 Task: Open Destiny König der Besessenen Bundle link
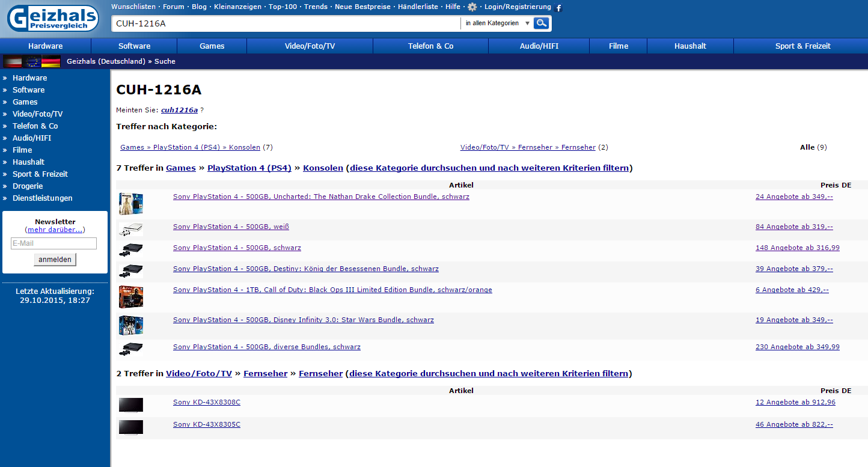(x=306, y=269)
